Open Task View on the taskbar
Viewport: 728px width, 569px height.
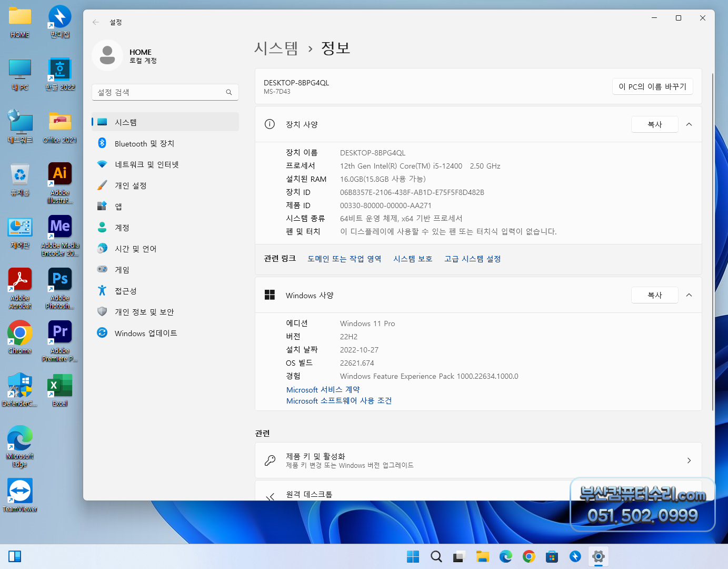(460, 556)
